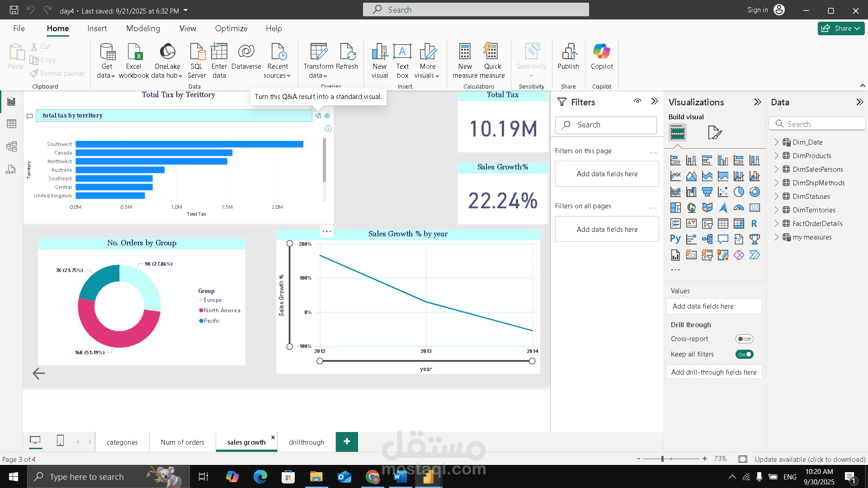Toggle Filters pane eye visibility icon
Image resolution: width=868 pixels, height=488 pixels.
coord(637,101)
